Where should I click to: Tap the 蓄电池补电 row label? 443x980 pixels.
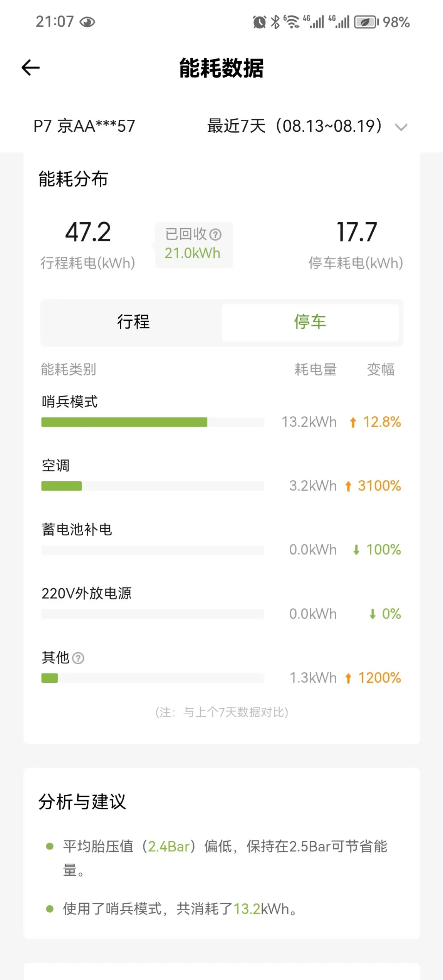(77, 530)
